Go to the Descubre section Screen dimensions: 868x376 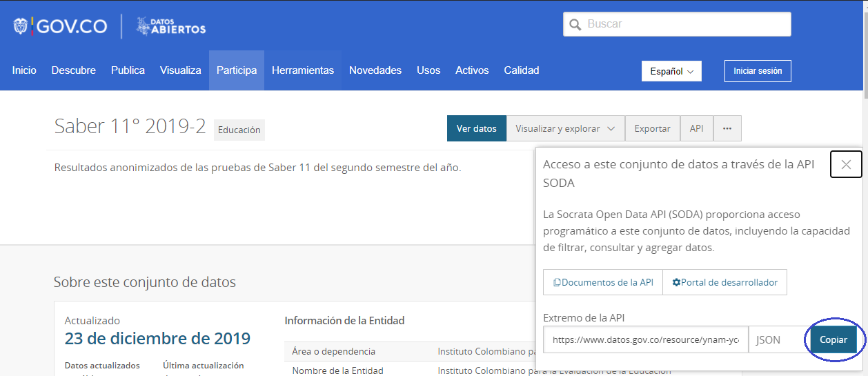click(x=74, y=70)
